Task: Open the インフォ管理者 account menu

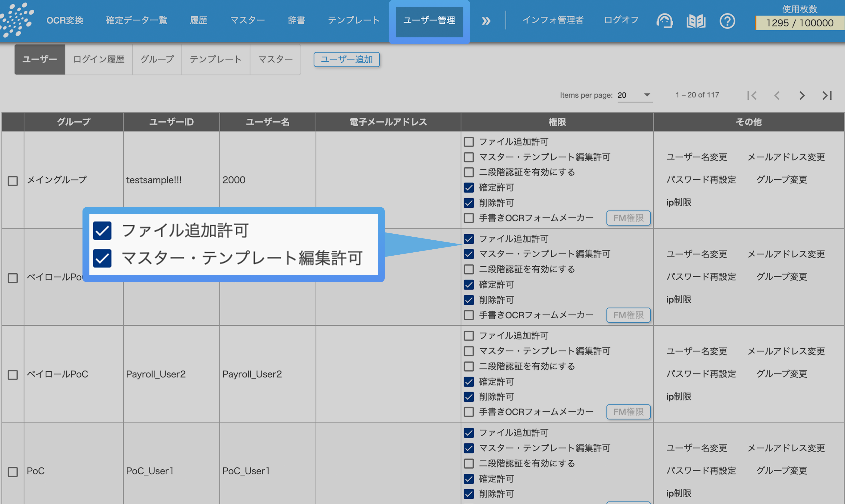Action: point(553,20)
